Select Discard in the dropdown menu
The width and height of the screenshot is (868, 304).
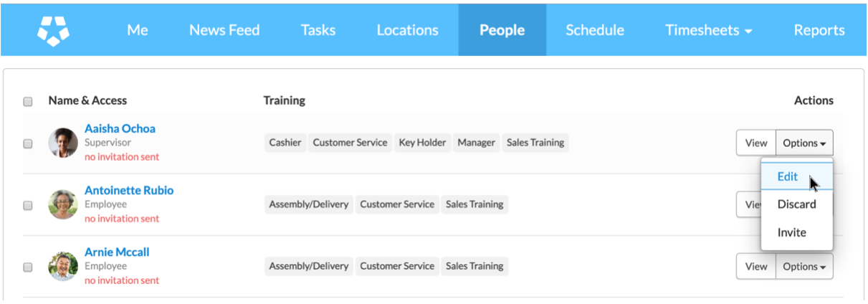click(796, 204)
